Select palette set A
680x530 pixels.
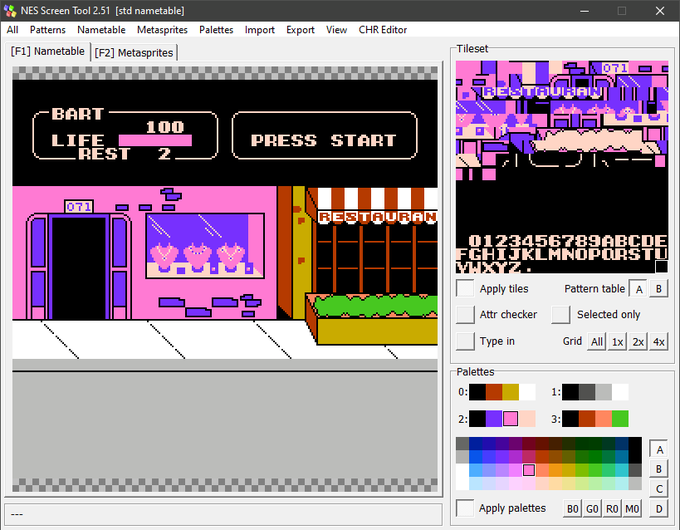(659, 449)
